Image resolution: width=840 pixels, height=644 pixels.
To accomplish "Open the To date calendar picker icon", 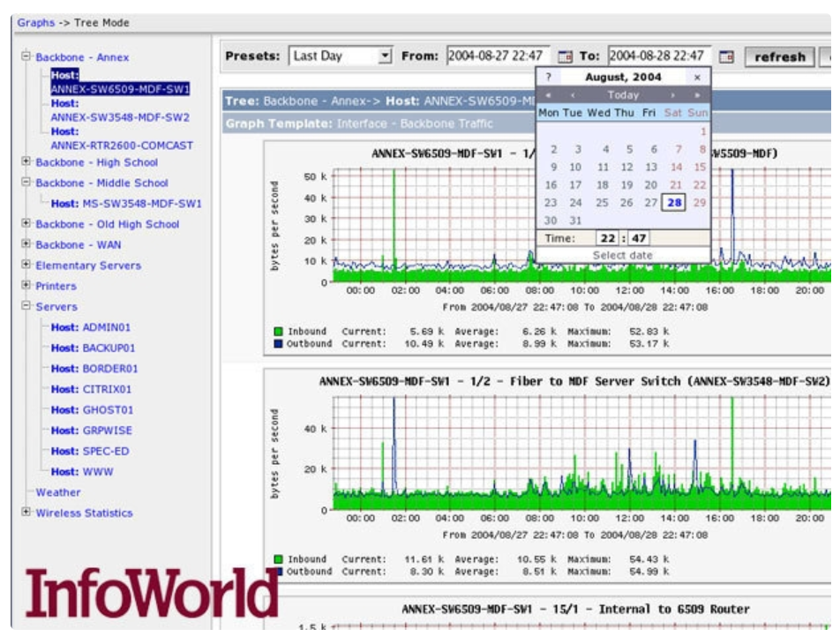I will pos(726,56).
